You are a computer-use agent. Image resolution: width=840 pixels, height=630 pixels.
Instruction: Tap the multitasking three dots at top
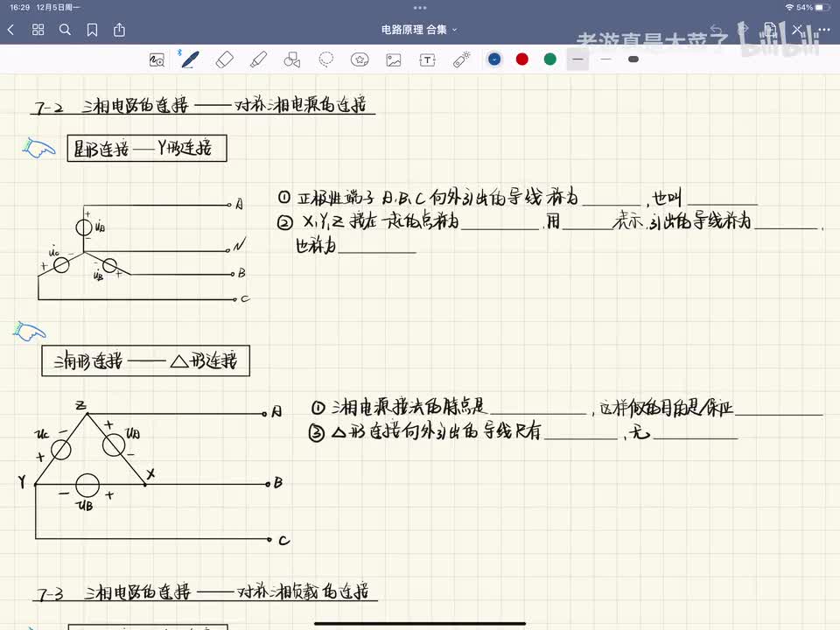pyautogui.click(x=420, y=8)
